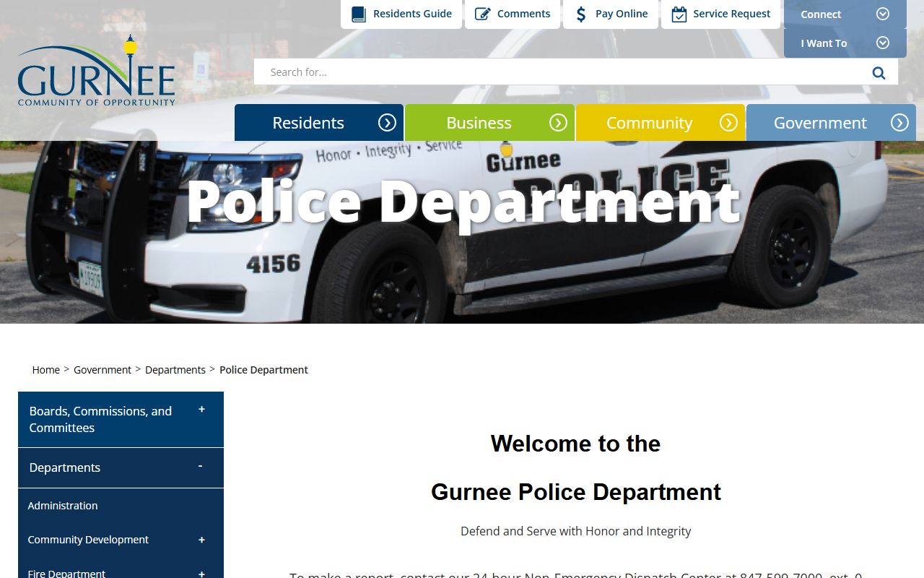The image size is (924, 578).
Task: Expand Boards, Commissions, and Committees plus
Action: point(201,410)
